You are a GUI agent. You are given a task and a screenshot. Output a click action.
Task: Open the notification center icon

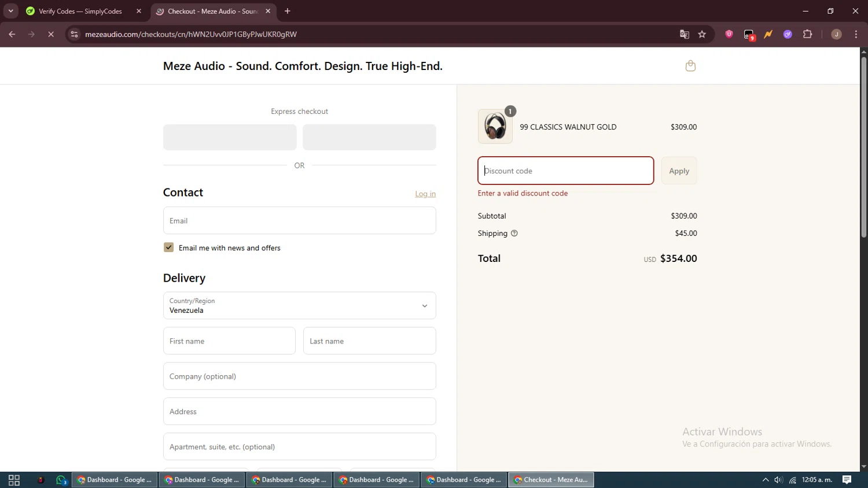point(847,480)
